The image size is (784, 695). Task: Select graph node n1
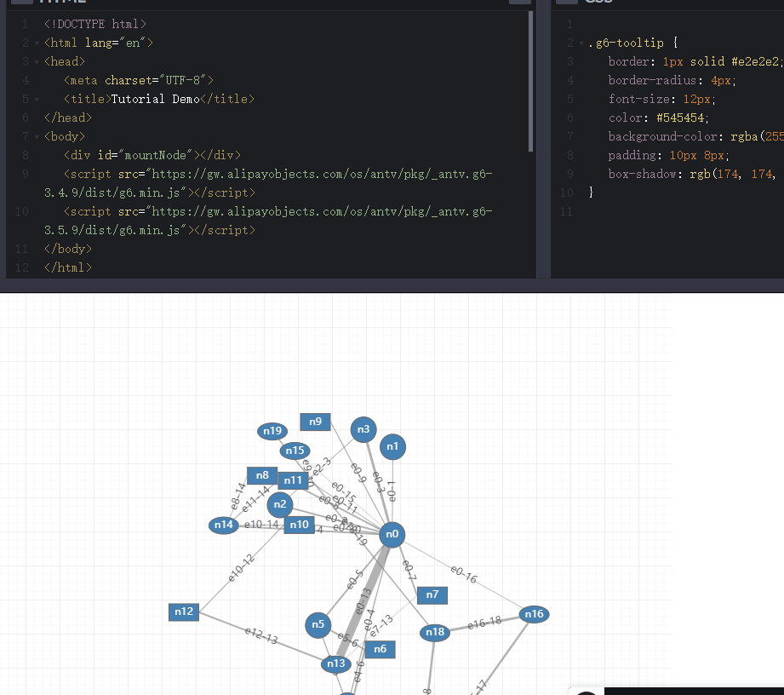[392, 446]
